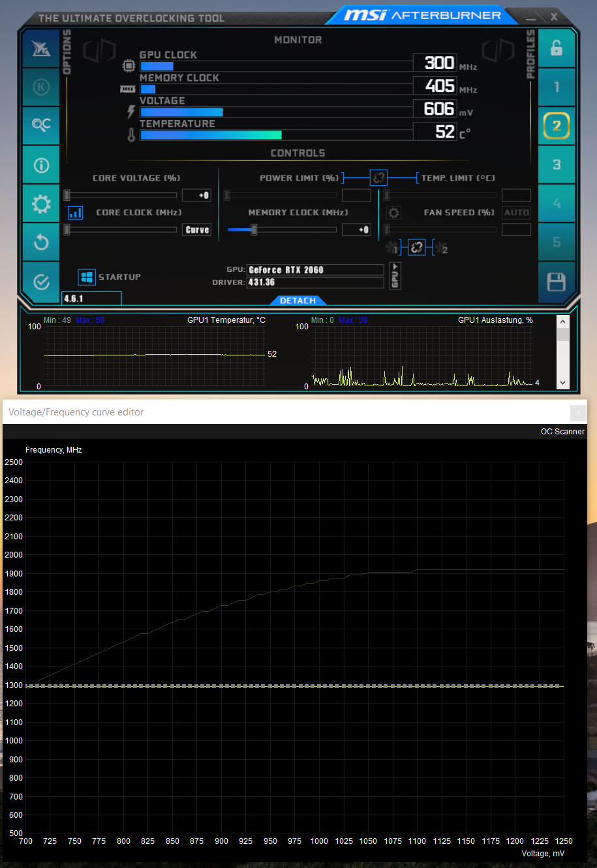Launch the OC Scanner from the sidebar

pos(41,125)
